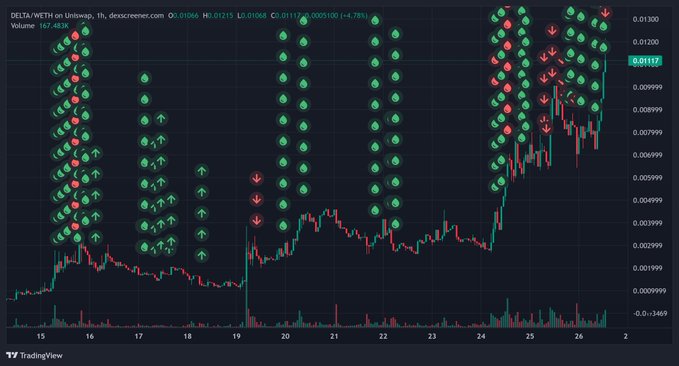Click the lowest red down-arrow marker above date 19
The image size is (679, 366).
pos(256,220)
